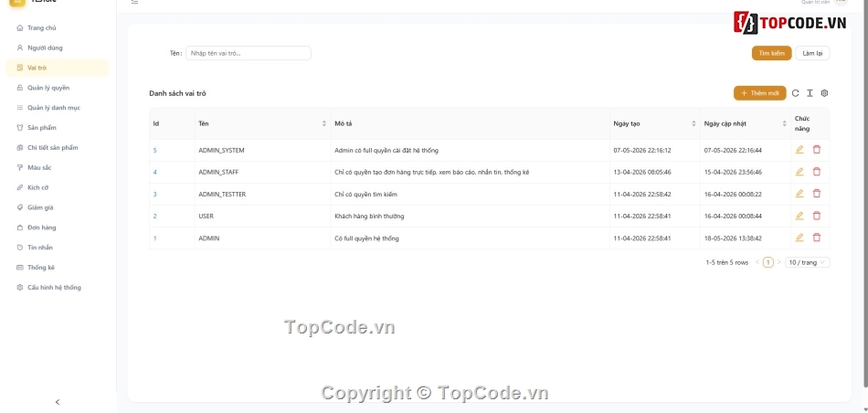Click the "1-5 trên 5 rows" text
This screenshot has width=868, height=413.
[727, 262]
